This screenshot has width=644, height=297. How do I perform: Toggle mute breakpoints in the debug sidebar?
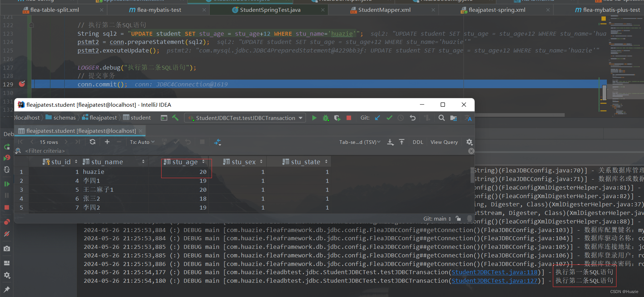pyautogui.click(x=7, y=234)
